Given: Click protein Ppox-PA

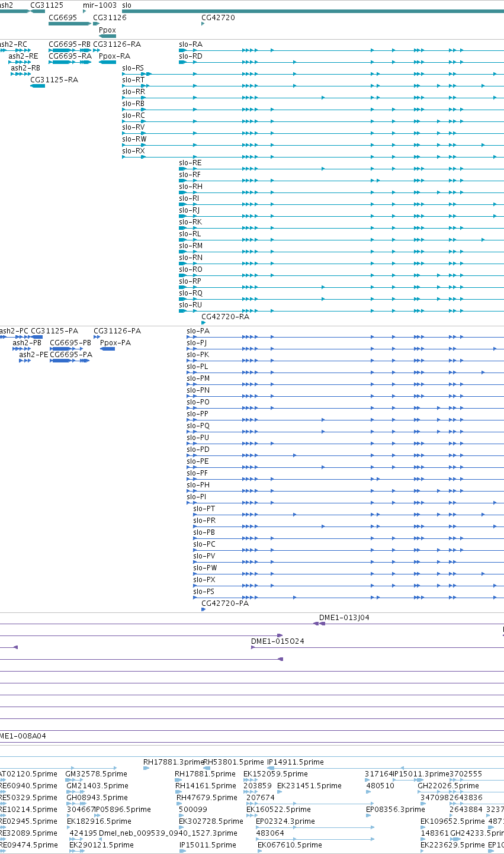Looking at the screenshot, I should 115,343.
